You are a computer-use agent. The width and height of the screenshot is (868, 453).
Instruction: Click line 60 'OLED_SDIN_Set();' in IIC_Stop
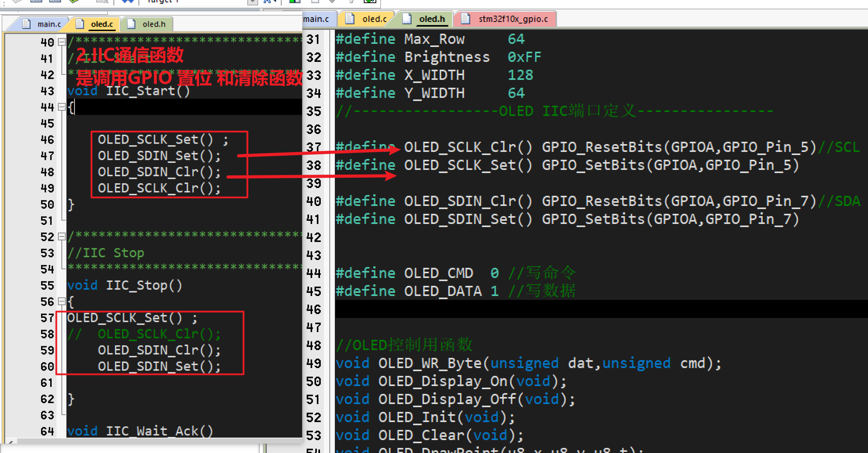coord(159,366)
